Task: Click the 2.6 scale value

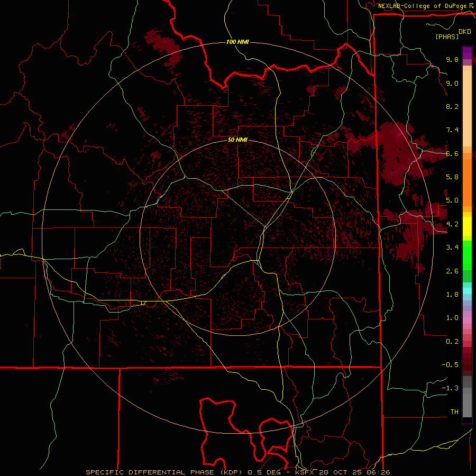Action: pyautogui.click(x=452, y=271)
